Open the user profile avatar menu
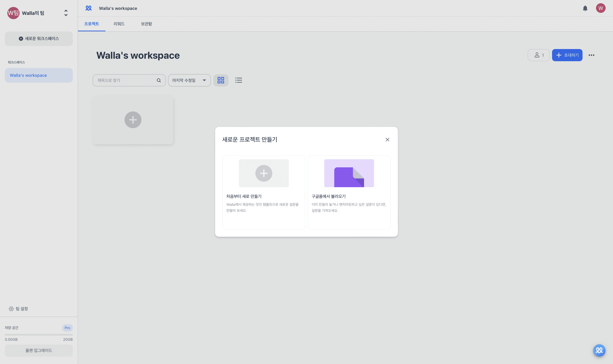 pyautogui.click(x=600, y=8)
